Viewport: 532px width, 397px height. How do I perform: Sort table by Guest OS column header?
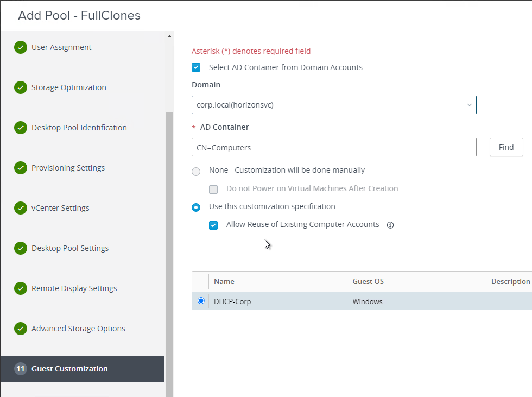coord(368,281)
